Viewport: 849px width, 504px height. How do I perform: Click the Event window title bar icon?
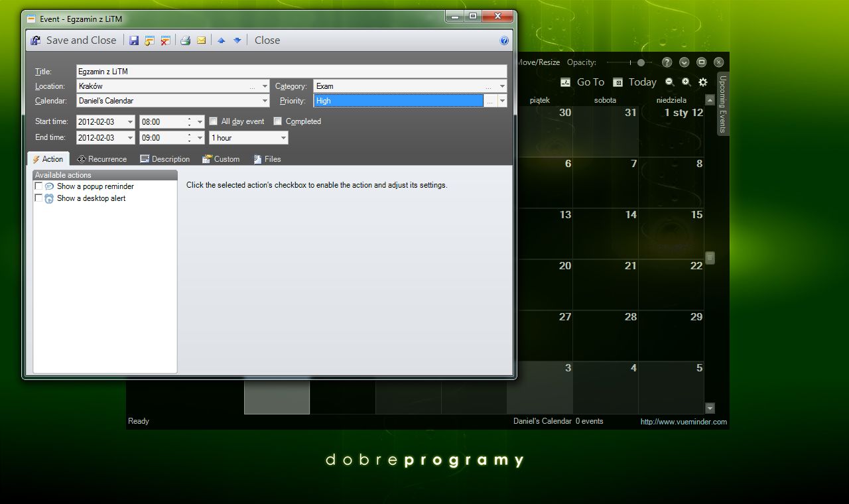tap(31, 19)
